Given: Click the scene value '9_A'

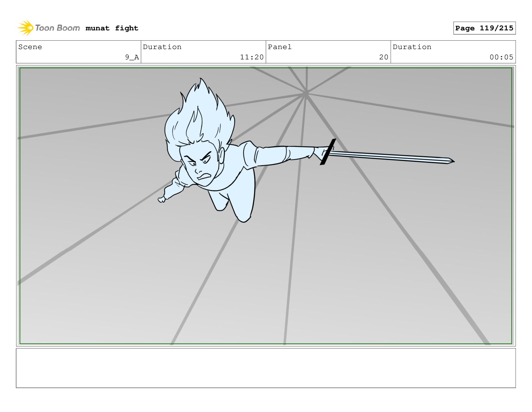Looking at the screenshot, I should pos(132,57).
